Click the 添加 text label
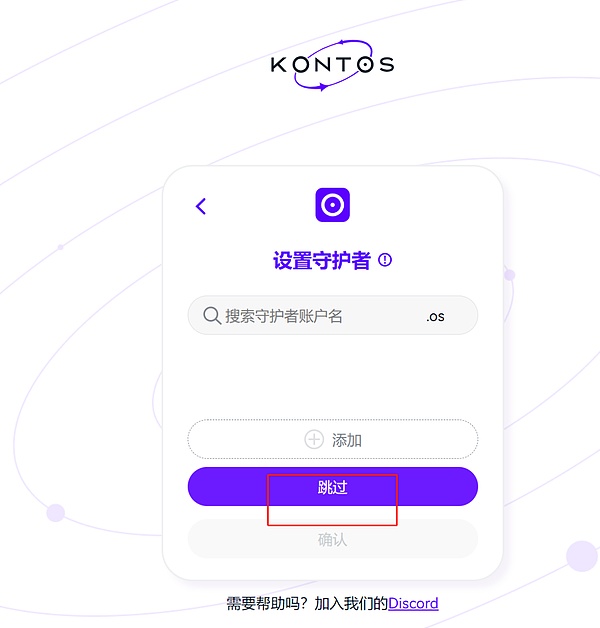 (347, 440)
